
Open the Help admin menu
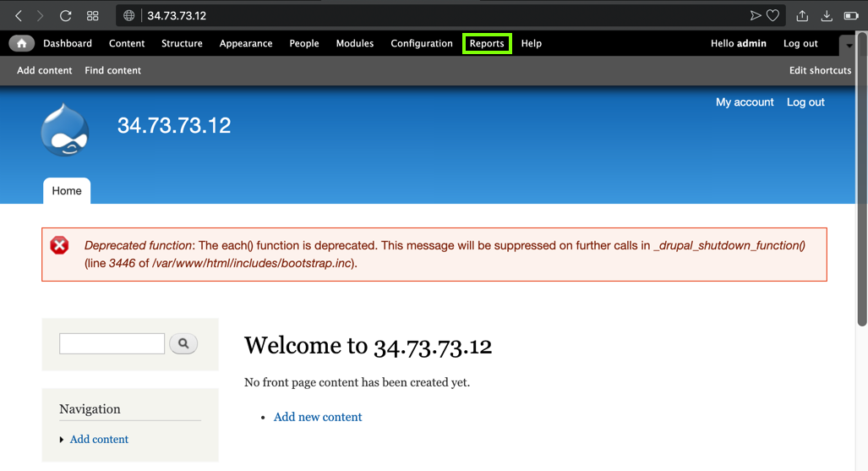(x=532, y=43)
